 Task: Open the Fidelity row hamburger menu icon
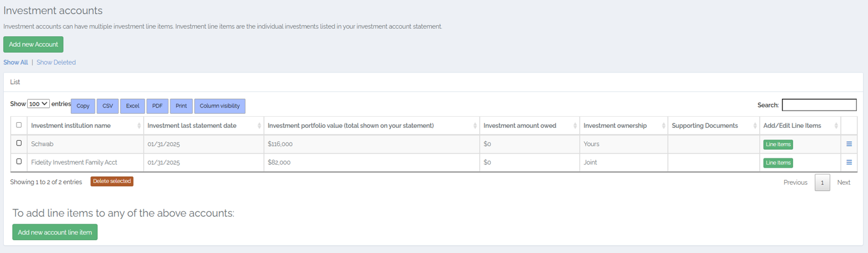tap(849, 163)
